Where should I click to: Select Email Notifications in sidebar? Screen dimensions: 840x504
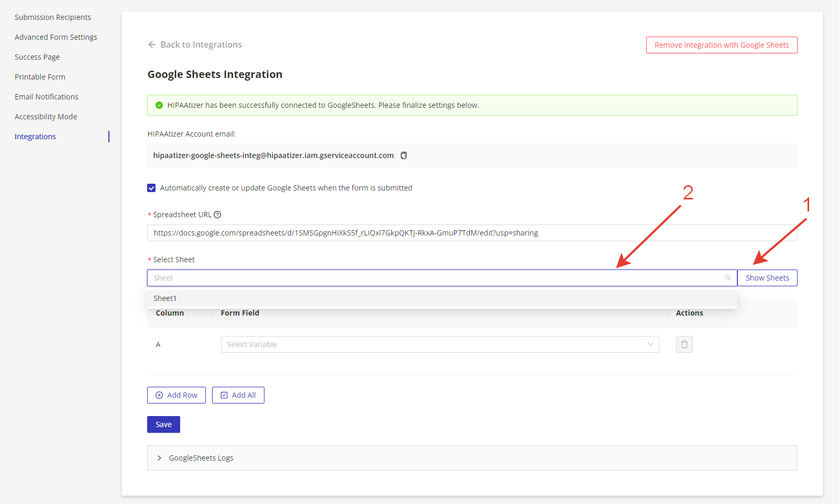pos(47,97)
